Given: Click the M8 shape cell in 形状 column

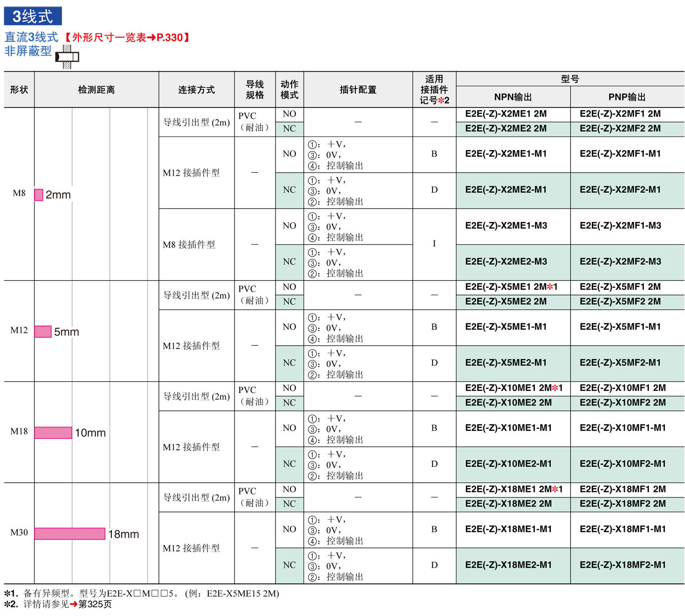Looking at the screenshot, I should pos(19,193).
